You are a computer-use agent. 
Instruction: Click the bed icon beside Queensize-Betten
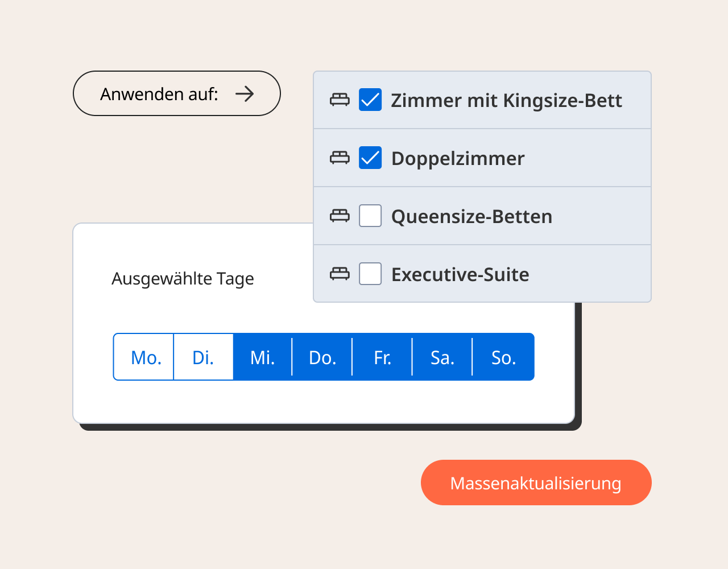click(x=340, y=216)
